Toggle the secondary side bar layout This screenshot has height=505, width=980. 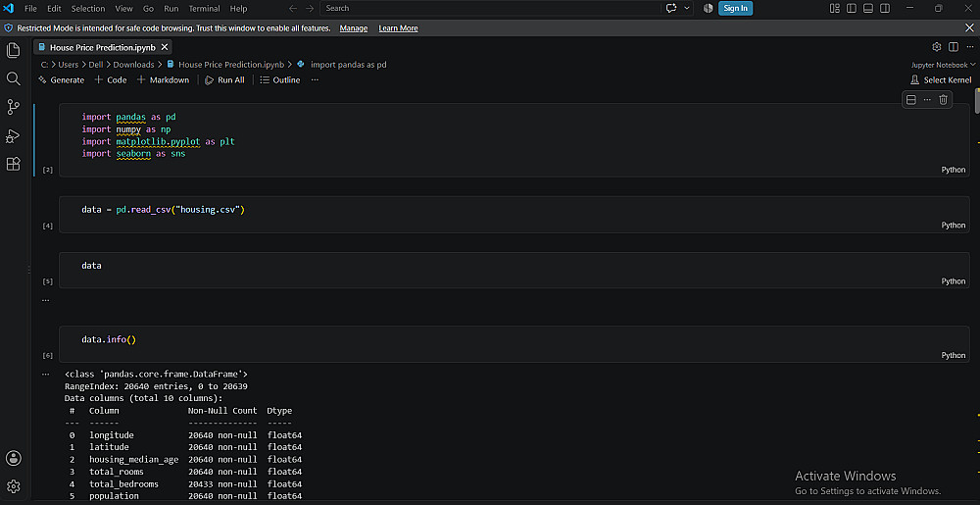pos(885,8)
